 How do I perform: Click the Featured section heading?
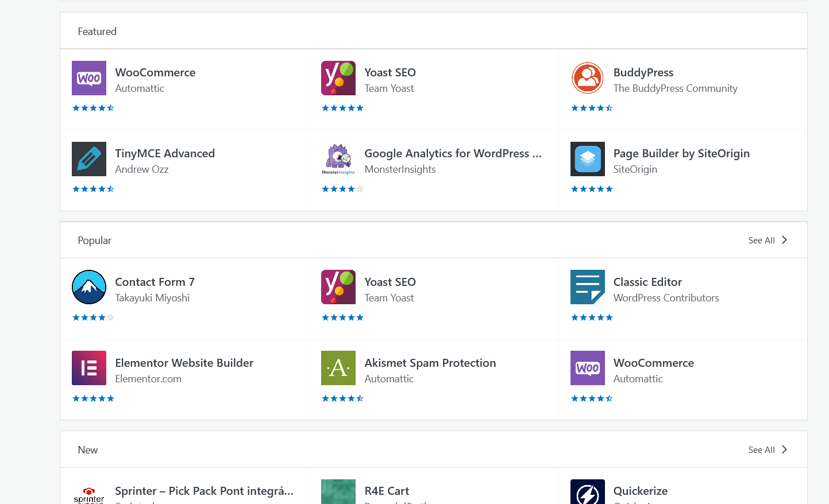point(97,32)
